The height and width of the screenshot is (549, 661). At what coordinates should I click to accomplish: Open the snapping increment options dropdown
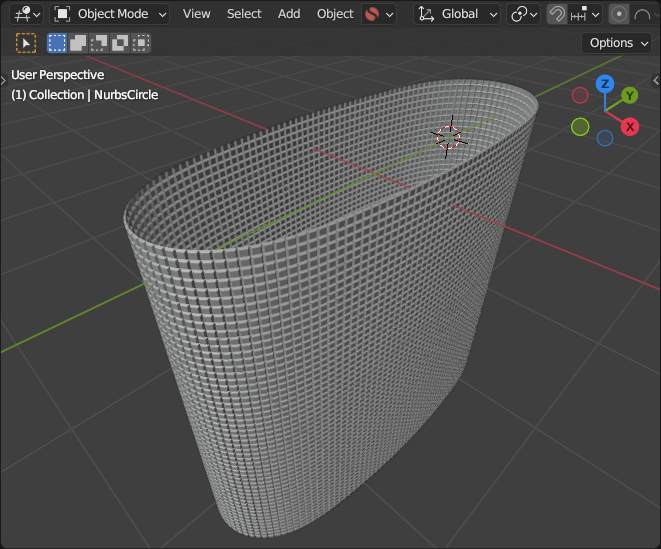click(x=585, y=15)
